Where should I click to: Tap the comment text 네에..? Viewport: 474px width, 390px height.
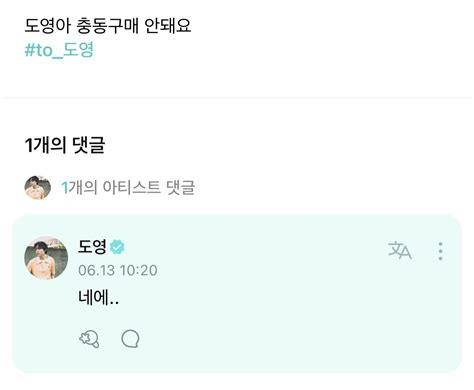pos(98,297)
